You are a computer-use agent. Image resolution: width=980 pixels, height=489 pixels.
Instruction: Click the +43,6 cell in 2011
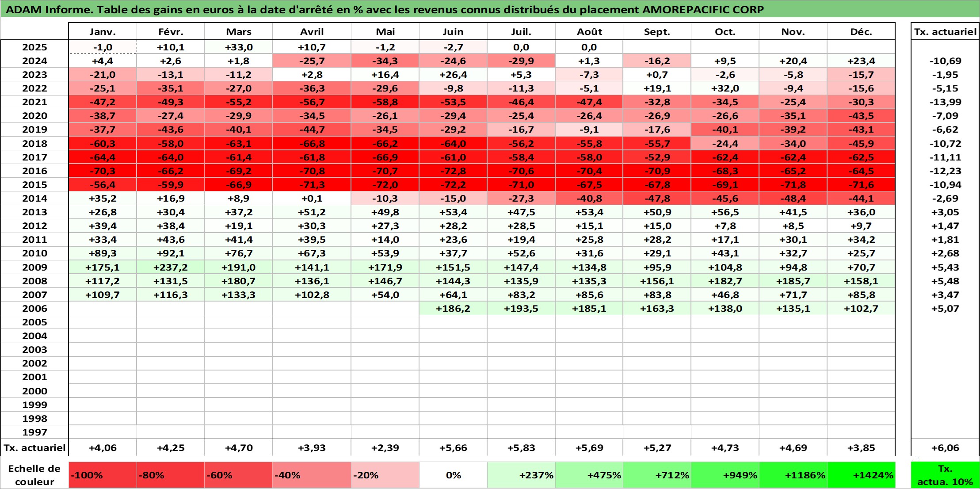171,240
